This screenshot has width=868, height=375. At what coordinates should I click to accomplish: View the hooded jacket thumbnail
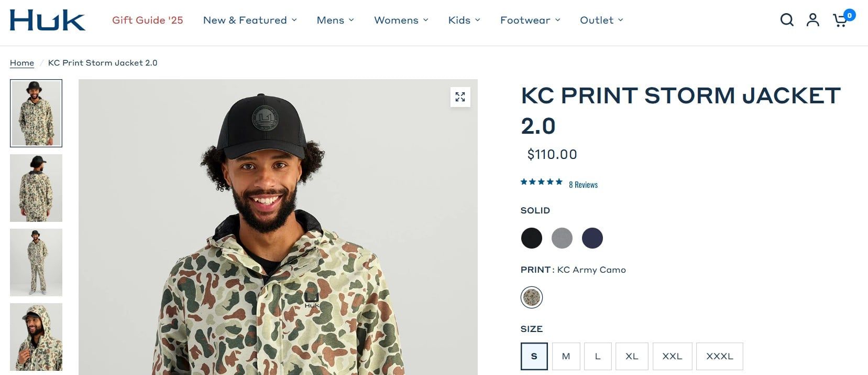[x=36, y=337]
